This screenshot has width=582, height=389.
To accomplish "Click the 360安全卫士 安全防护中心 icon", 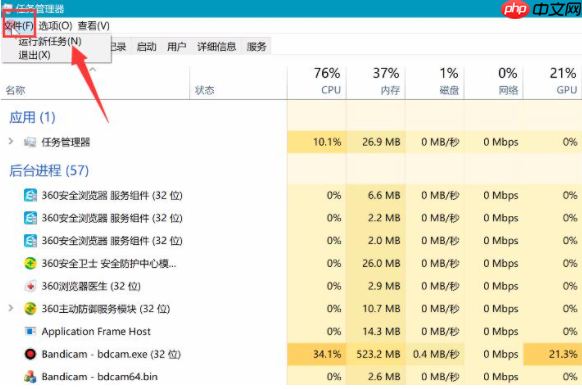I will click(30, 264).
